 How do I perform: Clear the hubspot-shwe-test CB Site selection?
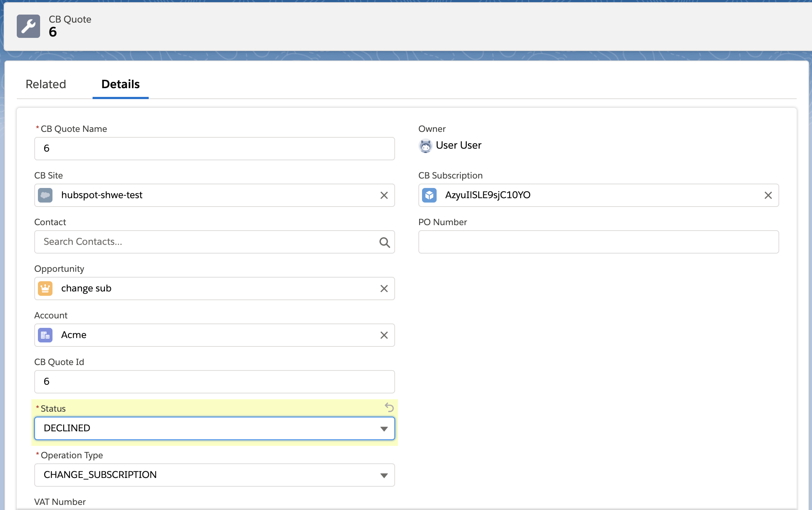pyautogui.click(x=384, y=195)
